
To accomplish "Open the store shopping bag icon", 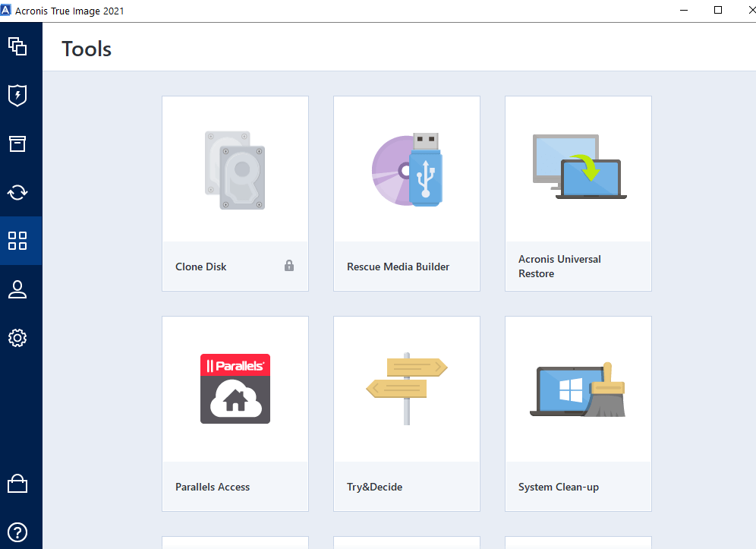I will click(17, 484).
